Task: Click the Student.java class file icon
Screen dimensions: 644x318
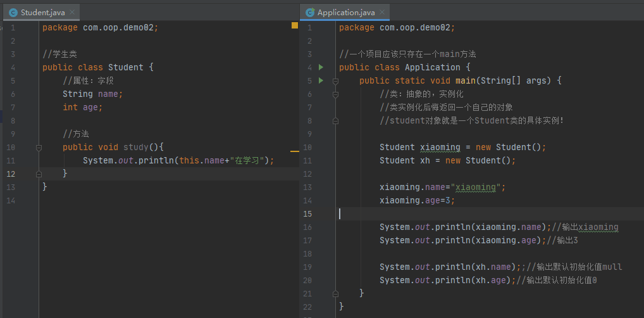Action: coord(13,13)
